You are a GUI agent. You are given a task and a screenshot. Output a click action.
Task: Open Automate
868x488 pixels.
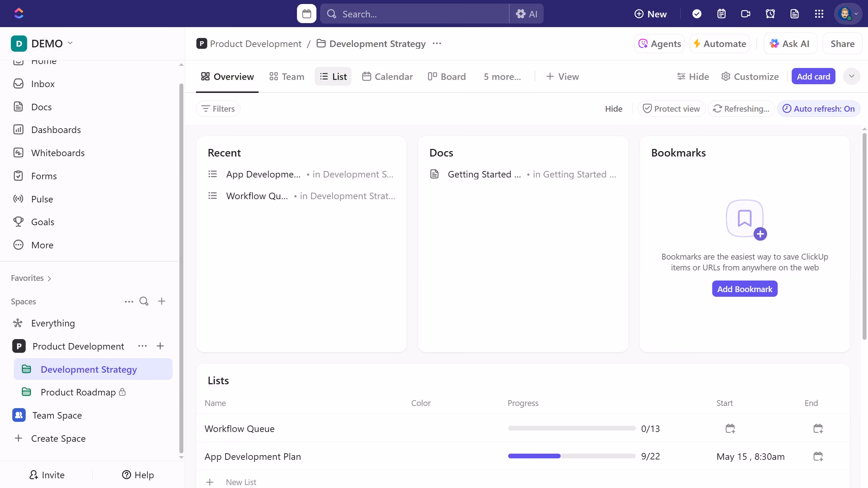pyautogui.click(x=719, y=44)
